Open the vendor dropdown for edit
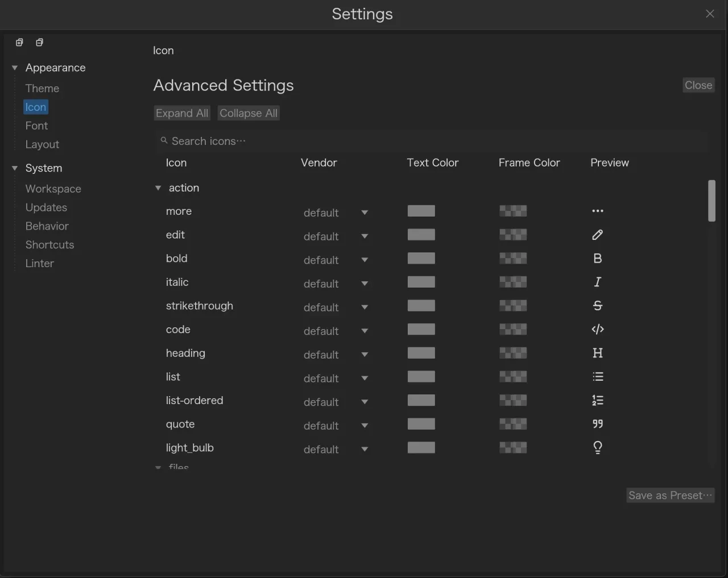This screenshot has height=578, width=728. pos(336,236)
